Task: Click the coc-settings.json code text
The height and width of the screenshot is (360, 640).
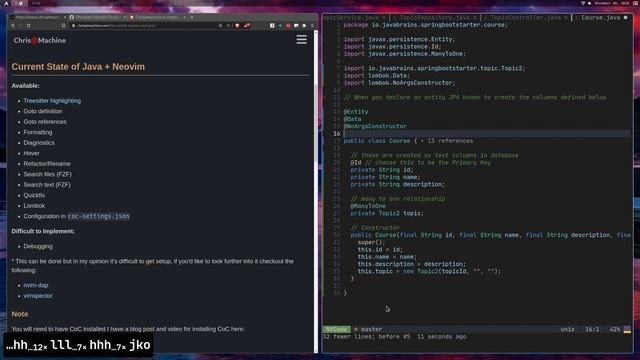Action: pyautogui.click(x=98, y=217)
